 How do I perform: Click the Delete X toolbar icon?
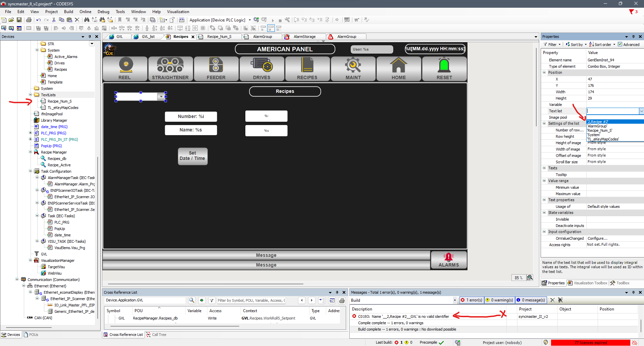click(x=77, y=20)
